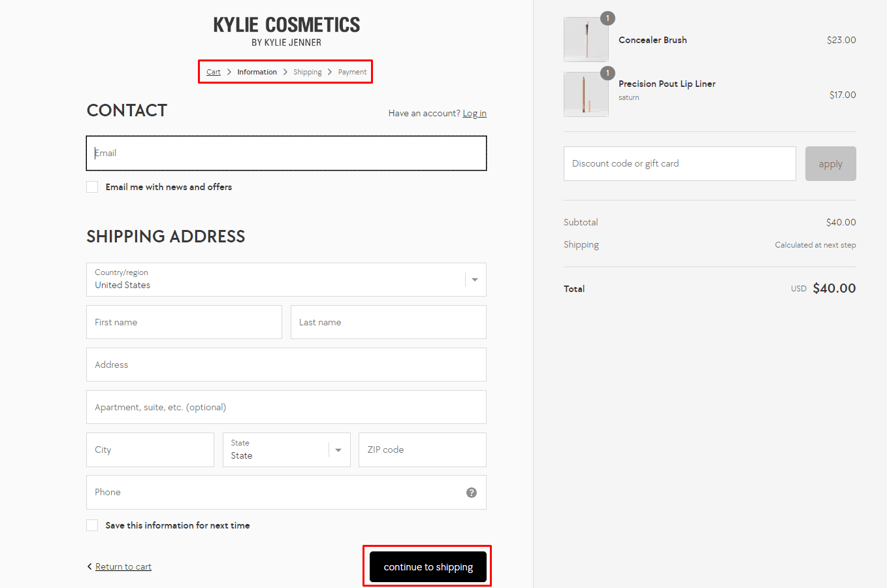Select Information breadcrumb step
The width and height of the screenshot is (887, 588).
[257, 72]
